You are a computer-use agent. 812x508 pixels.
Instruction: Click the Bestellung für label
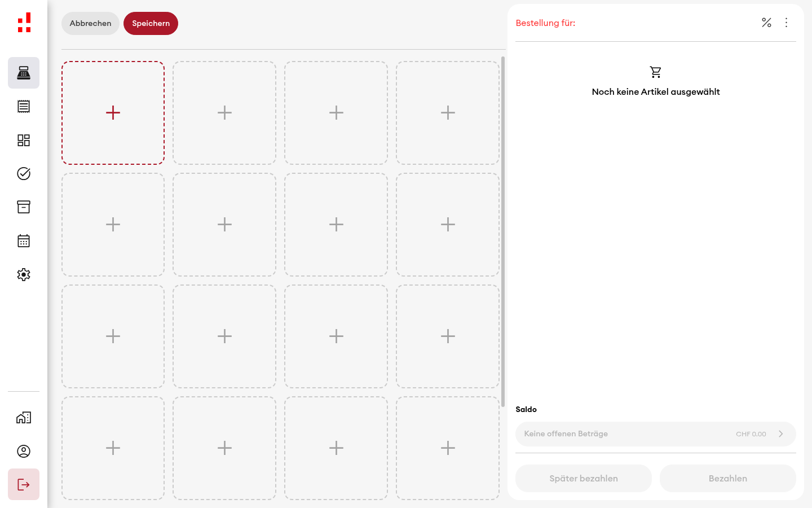(545, 23)
